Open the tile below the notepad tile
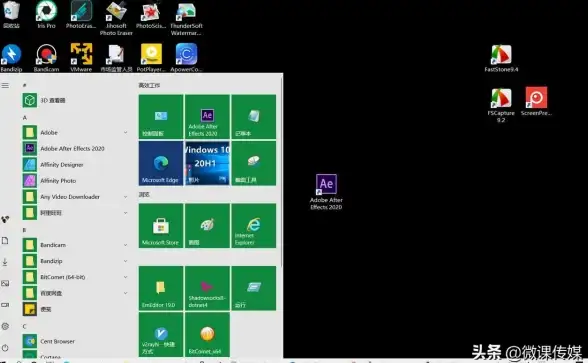 click(254, 163)
